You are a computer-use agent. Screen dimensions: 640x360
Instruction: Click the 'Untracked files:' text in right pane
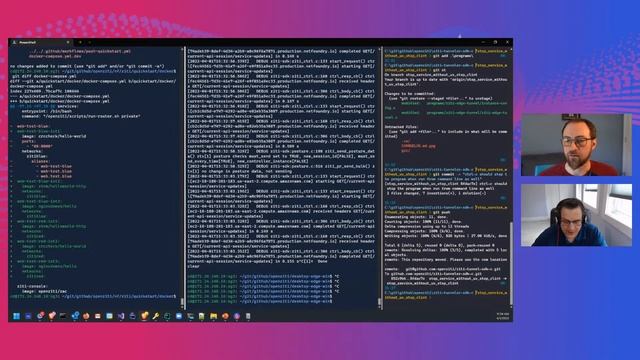coord(401,127)
